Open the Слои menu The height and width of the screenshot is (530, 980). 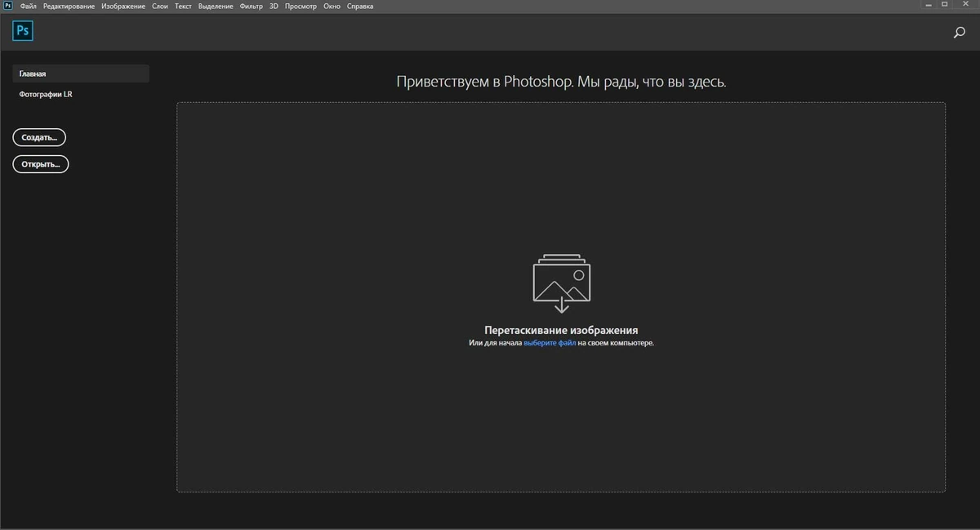(x=160, y=6)
